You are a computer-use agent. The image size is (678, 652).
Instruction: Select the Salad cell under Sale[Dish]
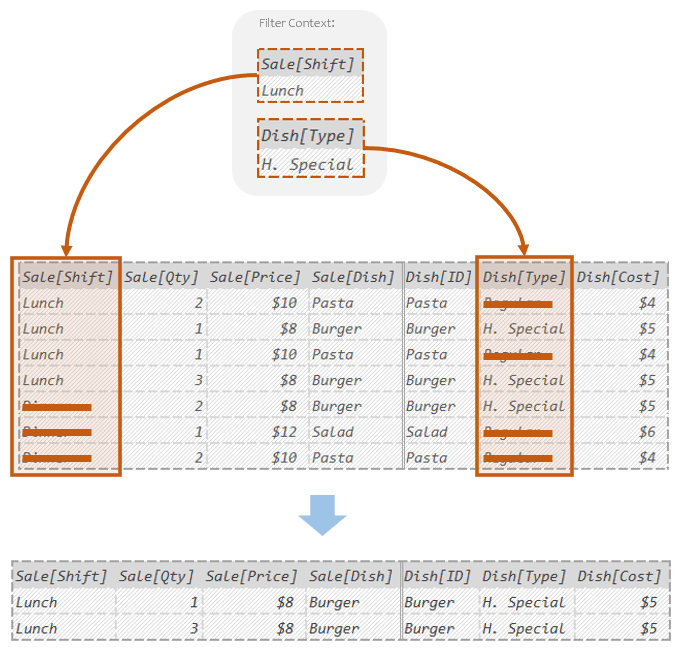tap(332, 432)
